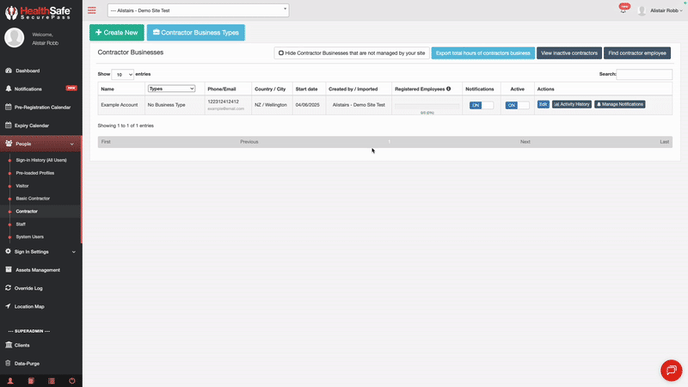Viewport: 688px width, 387px height.
Task: Click the table Search input field
Action: [644, 74]
